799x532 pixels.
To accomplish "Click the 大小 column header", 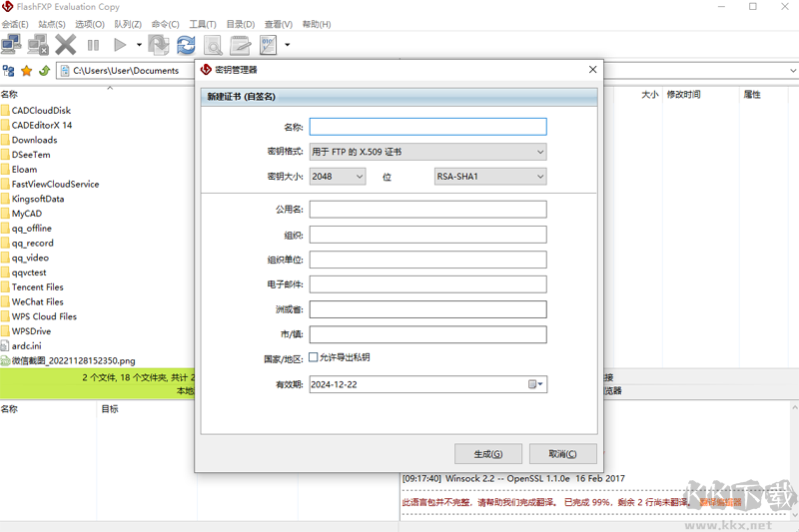I will pos(650,94).
